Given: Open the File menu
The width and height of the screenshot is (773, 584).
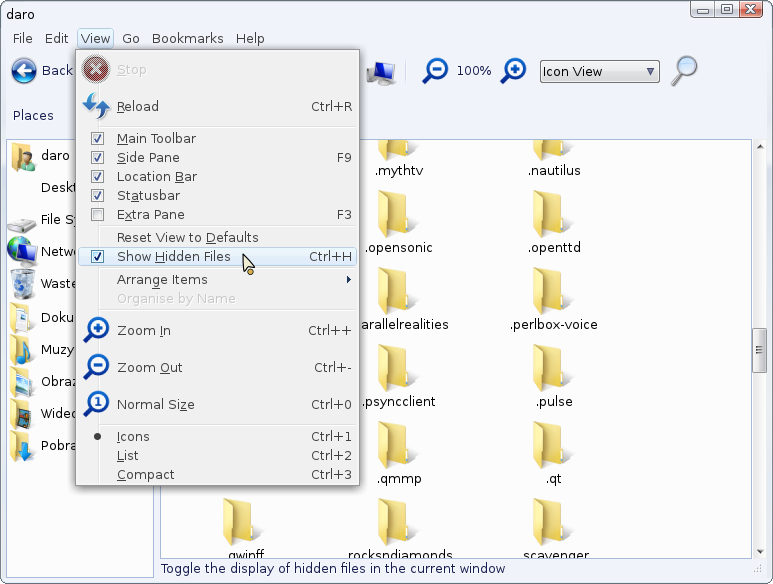Looking at the screenshot, I should pyautogui.click(x=23, y=38).
